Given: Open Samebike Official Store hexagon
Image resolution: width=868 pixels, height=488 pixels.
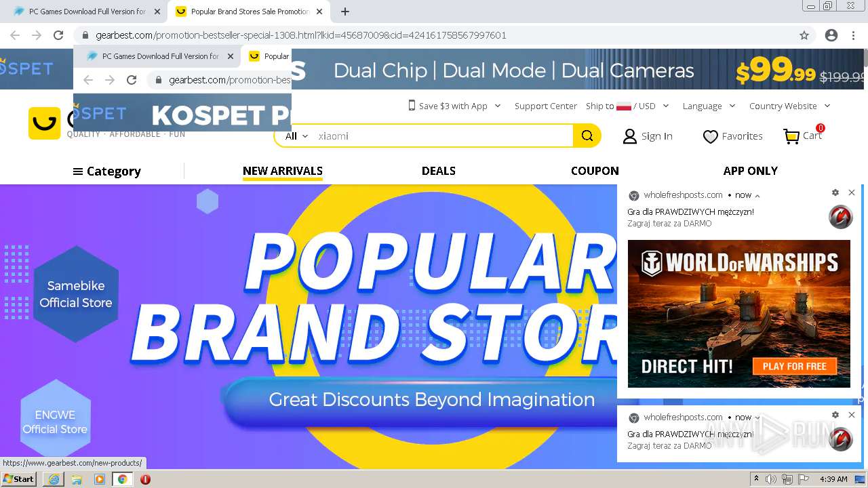Looking at the screenshot, I should click(x=76, y=294).
